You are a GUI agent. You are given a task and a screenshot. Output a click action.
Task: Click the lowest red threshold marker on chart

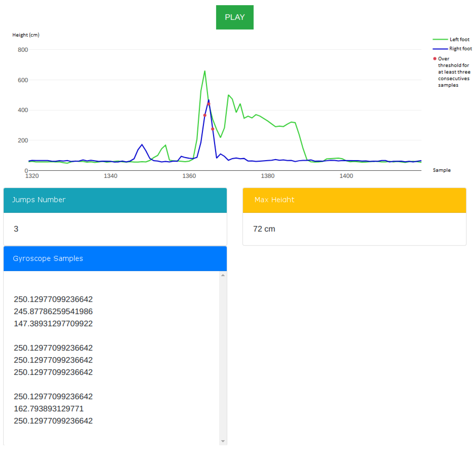pos(212,129)
